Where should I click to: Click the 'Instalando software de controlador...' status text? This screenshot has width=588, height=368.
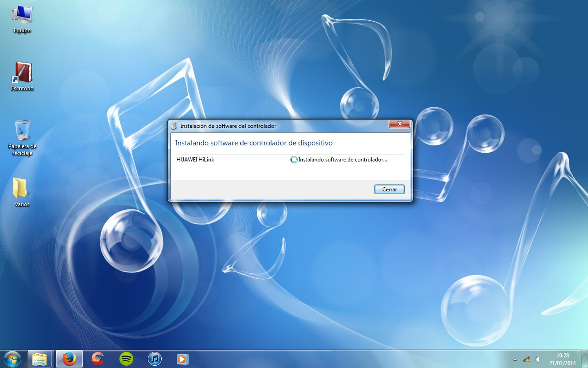pos(343,160)
